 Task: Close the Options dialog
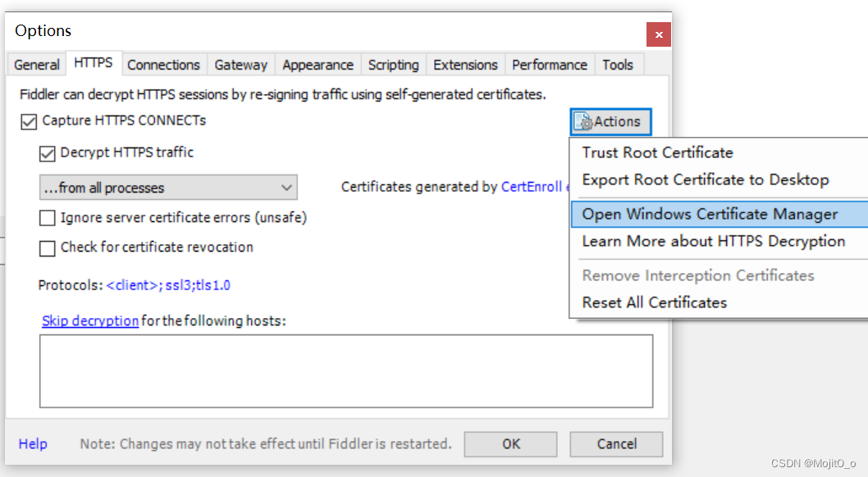point(658,34)
